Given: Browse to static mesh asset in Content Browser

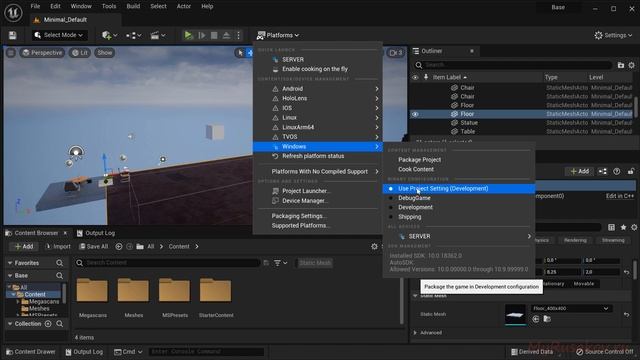Looking at the screenshot, I should click(x=547, y=319).
